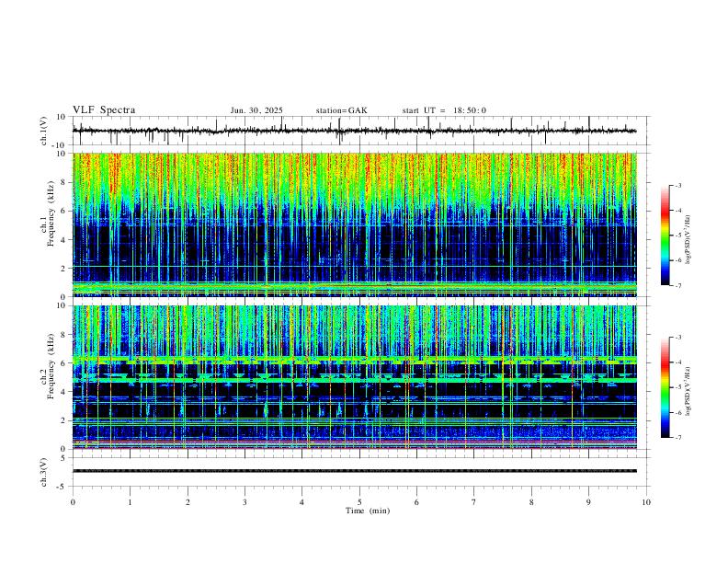
Task: Click the time-axis tick label "8"
Action: [531, 502]
